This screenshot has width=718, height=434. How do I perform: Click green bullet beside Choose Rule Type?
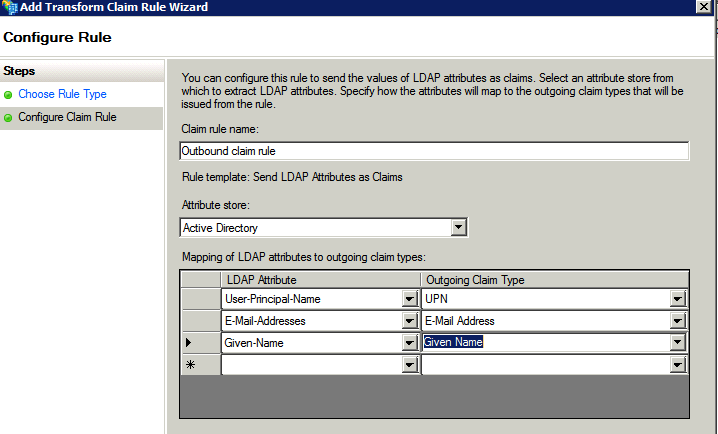click(9, 94)
